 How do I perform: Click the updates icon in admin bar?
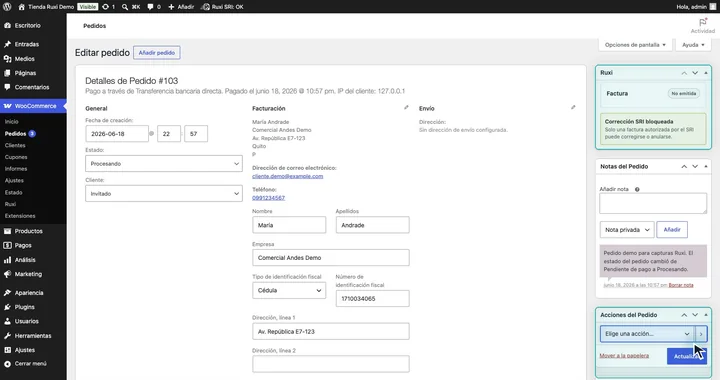tap(106, 6)
